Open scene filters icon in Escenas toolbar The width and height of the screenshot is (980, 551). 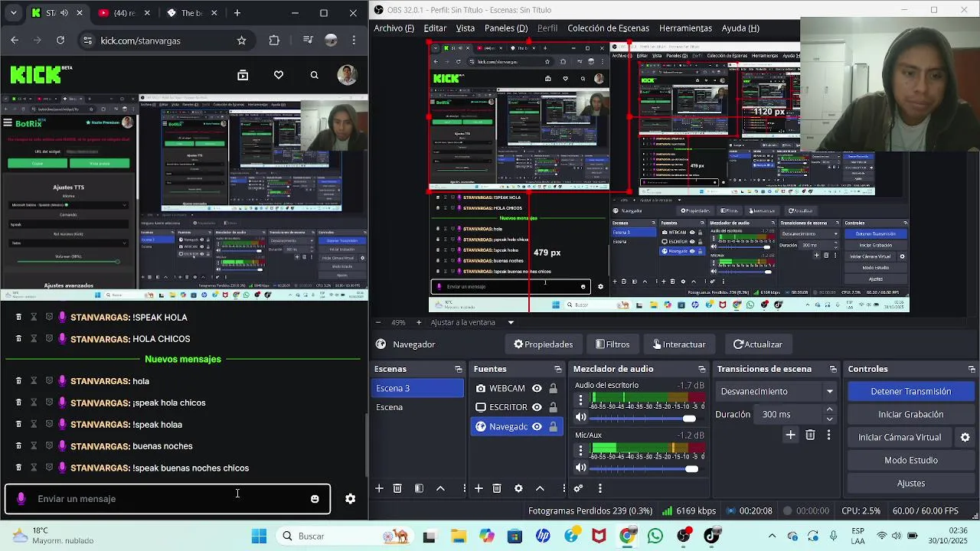(x=419, y=488)
